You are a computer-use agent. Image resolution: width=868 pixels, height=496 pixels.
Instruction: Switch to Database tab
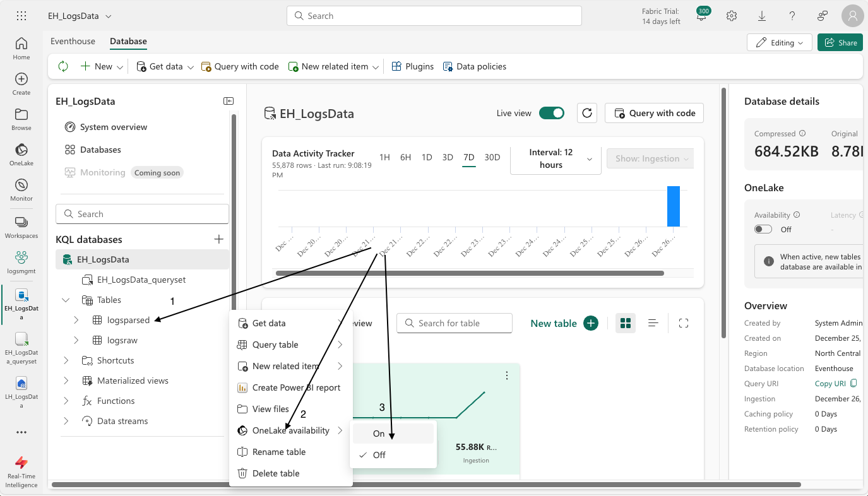tap(128, 41)
